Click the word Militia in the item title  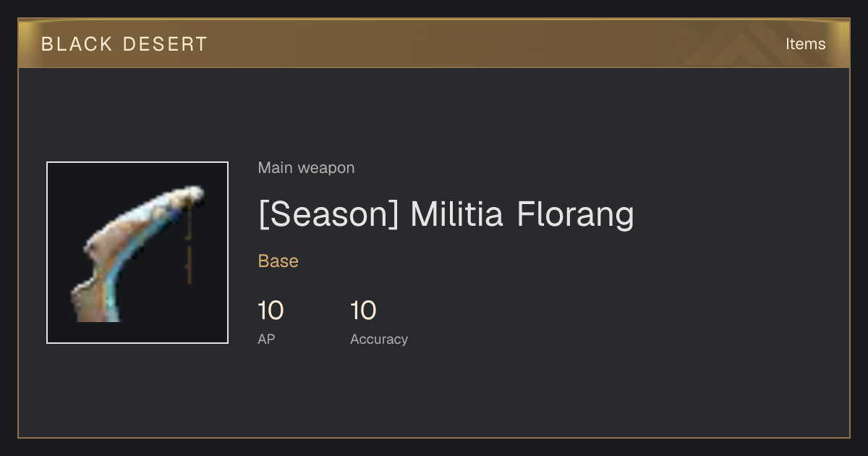click(x=456, y=214)
